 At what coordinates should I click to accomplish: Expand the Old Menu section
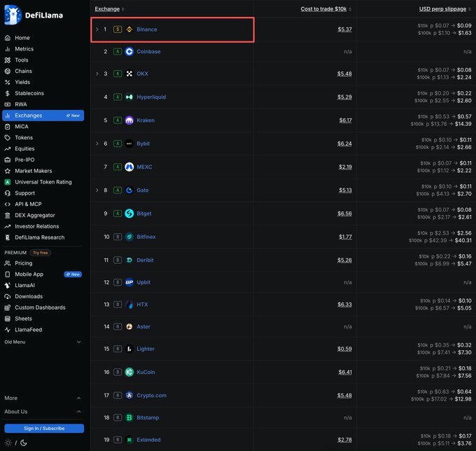click(x=43, y=342)
